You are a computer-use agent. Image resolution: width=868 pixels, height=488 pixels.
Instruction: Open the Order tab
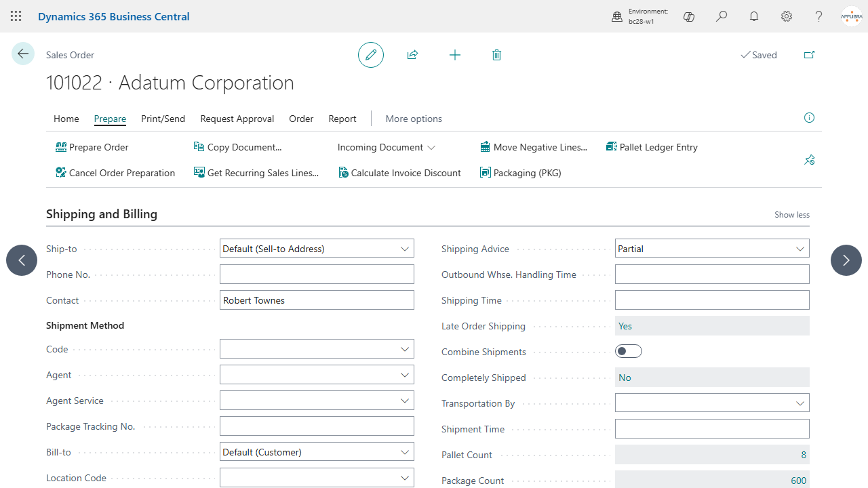tap(301, 119)
